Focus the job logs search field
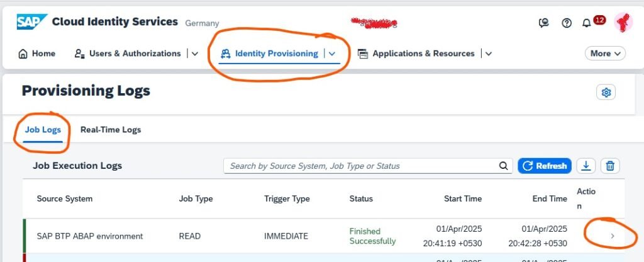Screen dimensions: 644x262 tap(363, 166)
